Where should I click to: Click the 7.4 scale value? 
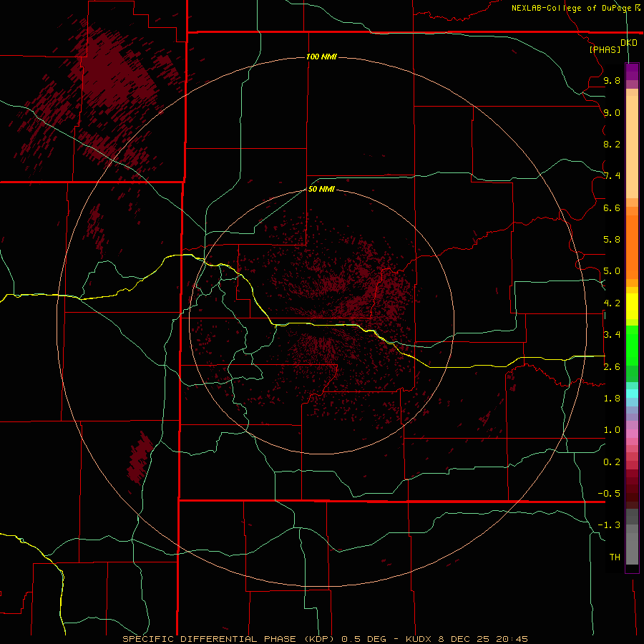612,176
